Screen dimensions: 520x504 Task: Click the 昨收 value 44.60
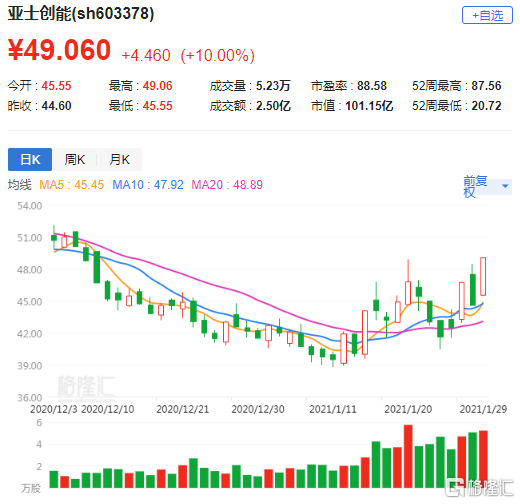[x=56, y=106]
